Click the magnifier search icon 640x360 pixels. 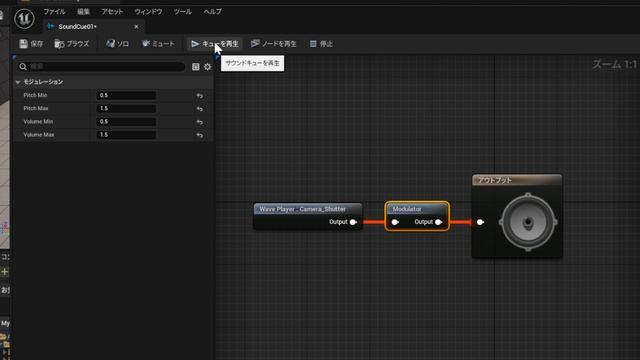coord(23,67)
